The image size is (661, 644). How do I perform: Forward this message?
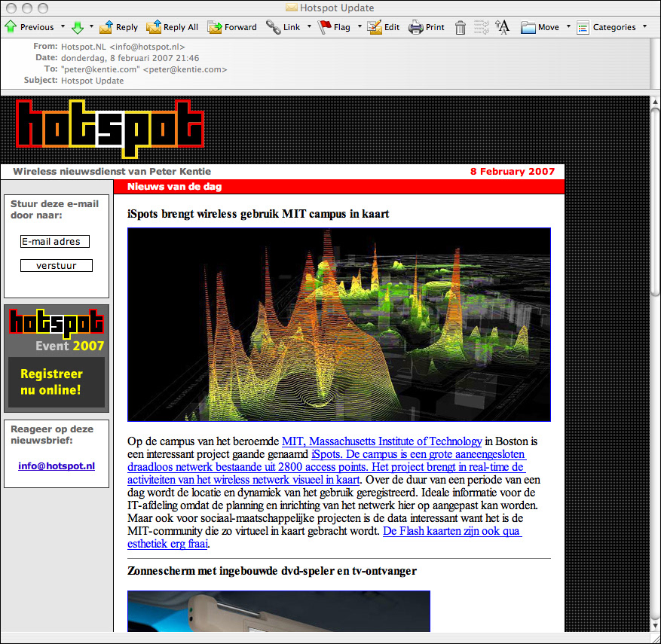[x=232, y=27]
